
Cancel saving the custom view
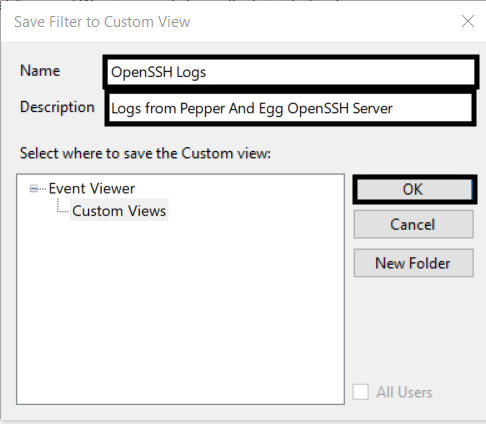tap(414, 224)
